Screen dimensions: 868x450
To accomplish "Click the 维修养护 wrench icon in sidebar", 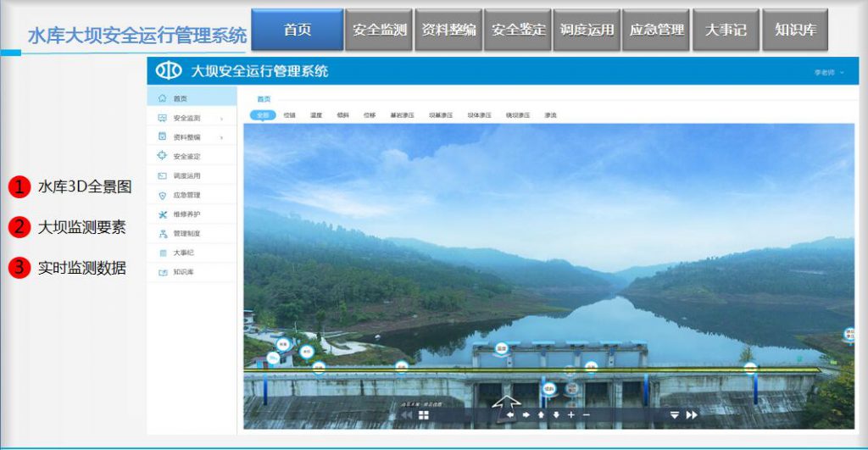I will point(162,214).
